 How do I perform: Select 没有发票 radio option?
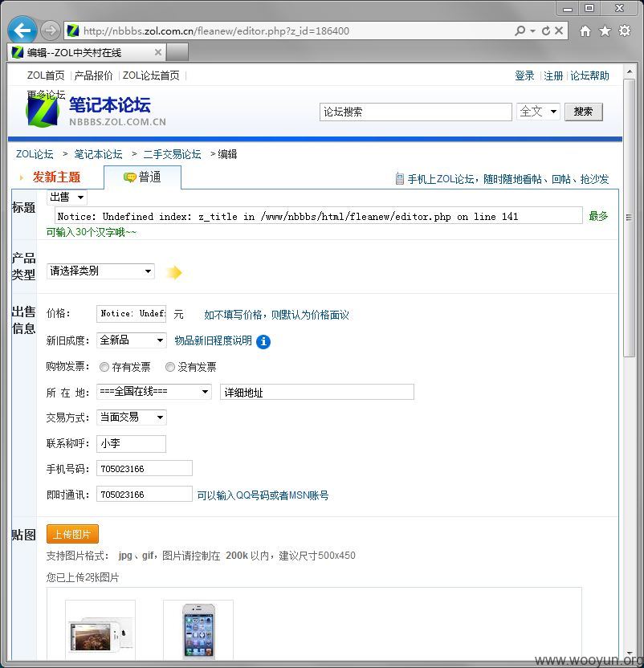tap(170, 367)
